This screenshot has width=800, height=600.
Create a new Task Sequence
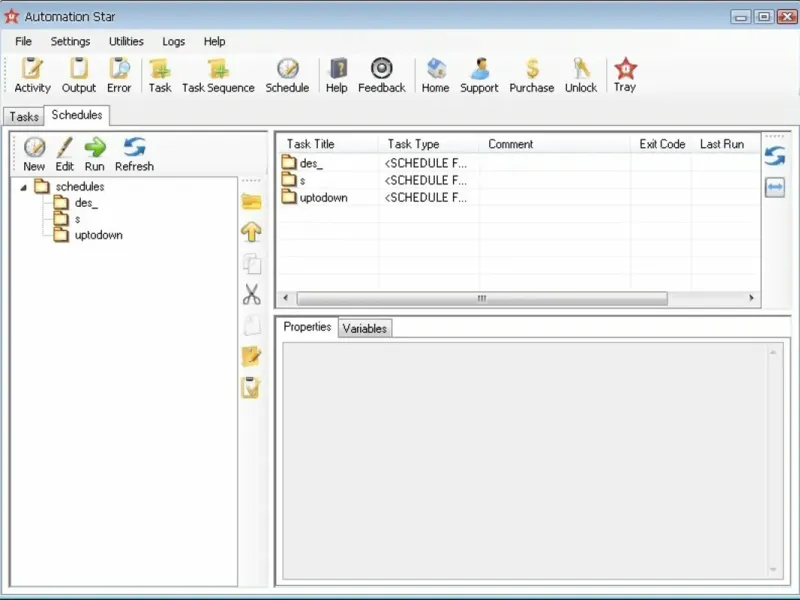[218, 76]
